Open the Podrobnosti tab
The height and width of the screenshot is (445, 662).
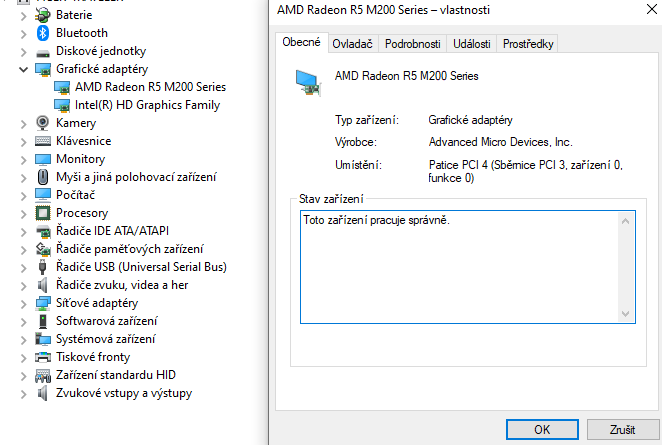coord(412,44)
